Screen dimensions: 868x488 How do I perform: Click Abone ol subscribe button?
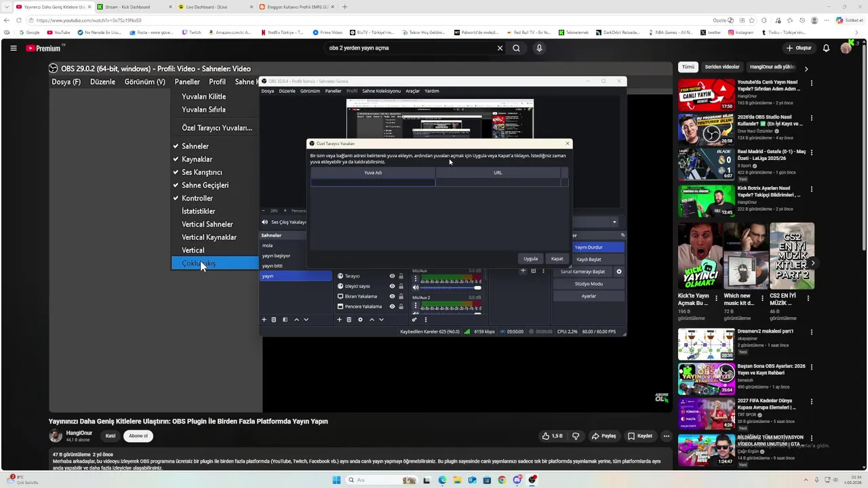(138, 436)
